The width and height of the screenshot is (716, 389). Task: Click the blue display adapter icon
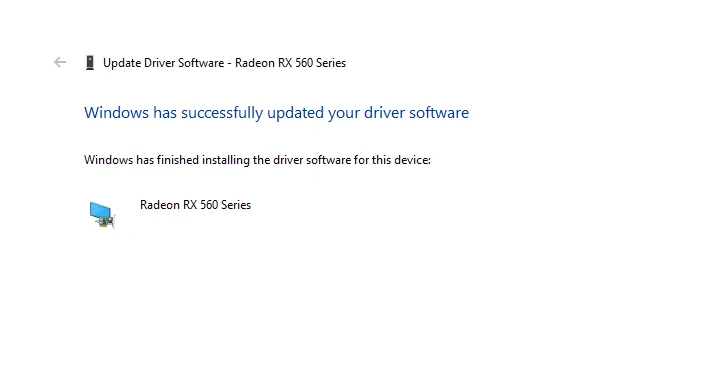pos(102,215)
